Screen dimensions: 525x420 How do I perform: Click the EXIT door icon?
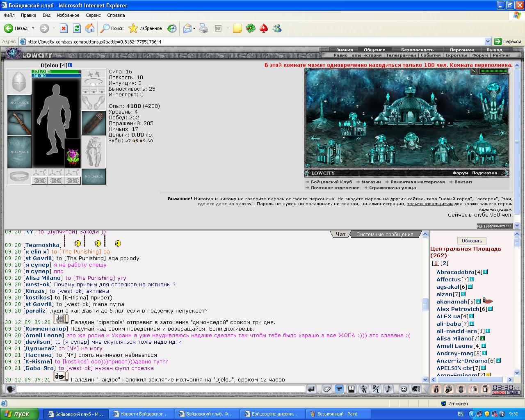pos(486,389)
